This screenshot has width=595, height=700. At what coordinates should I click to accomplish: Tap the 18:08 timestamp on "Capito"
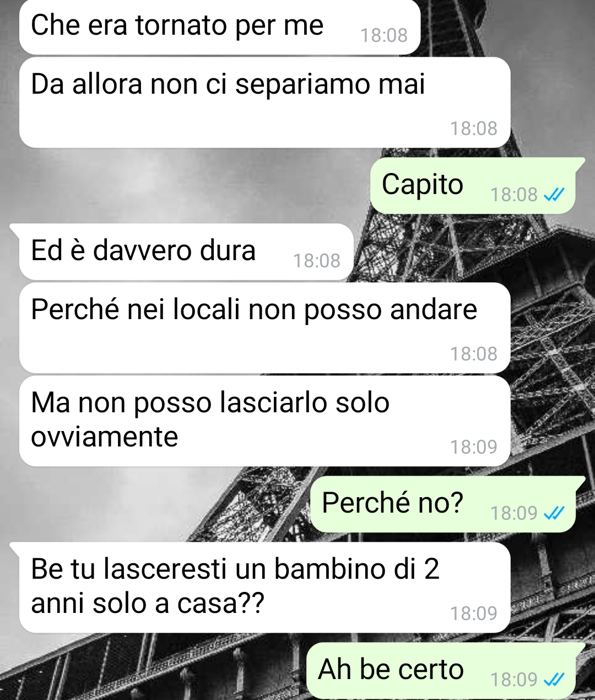pyautogui.click(x=513, y=195)
